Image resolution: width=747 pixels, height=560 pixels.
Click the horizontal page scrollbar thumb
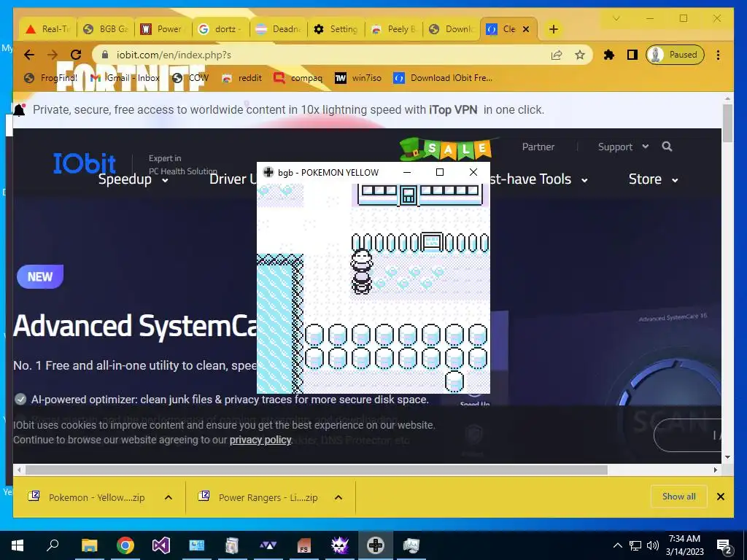click(317, 470)
